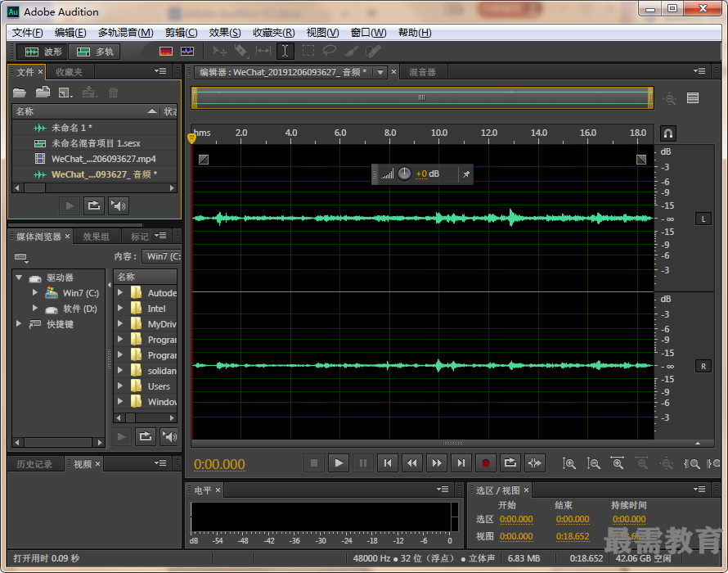Toggle snapping magnet in timeline
This screenshot has width=728, height=573.
click(667, 133)
